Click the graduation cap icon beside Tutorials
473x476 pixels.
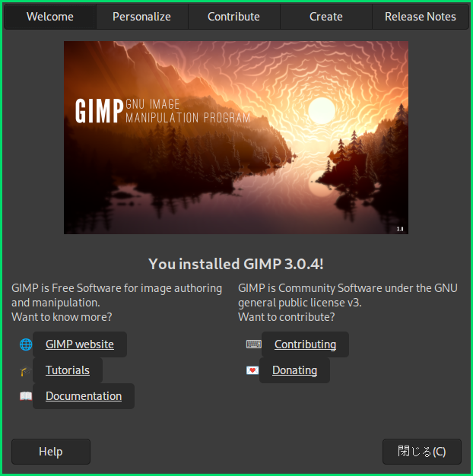click(x=26, y=370)
